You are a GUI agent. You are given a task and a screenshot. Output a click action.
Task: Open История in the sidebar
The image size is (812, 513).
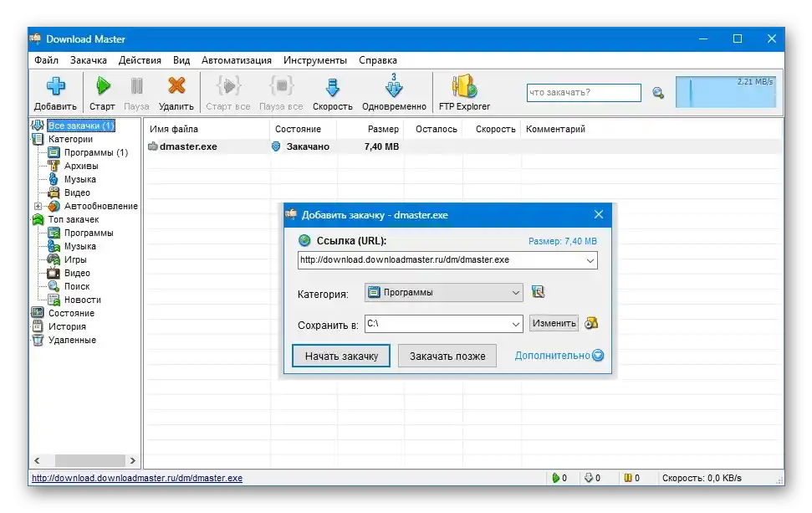[67, 327]
